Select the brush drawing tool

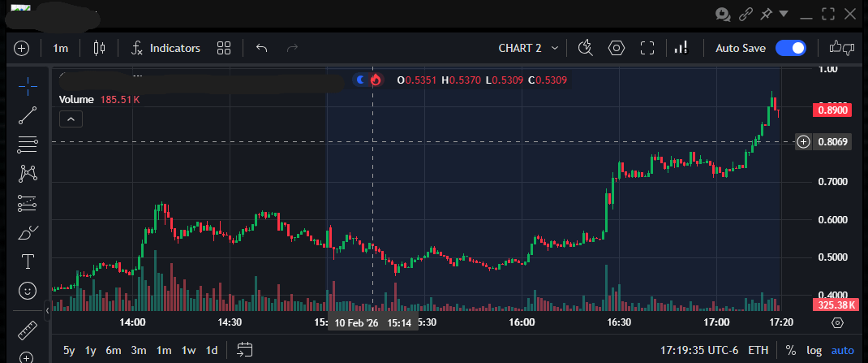(28, 233)
